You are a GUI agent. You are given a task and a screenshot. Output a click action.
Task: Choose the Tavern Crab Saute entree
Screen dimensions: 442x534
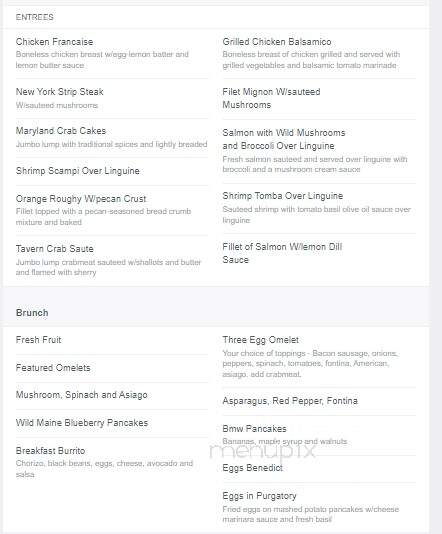[x=54, y=249]
